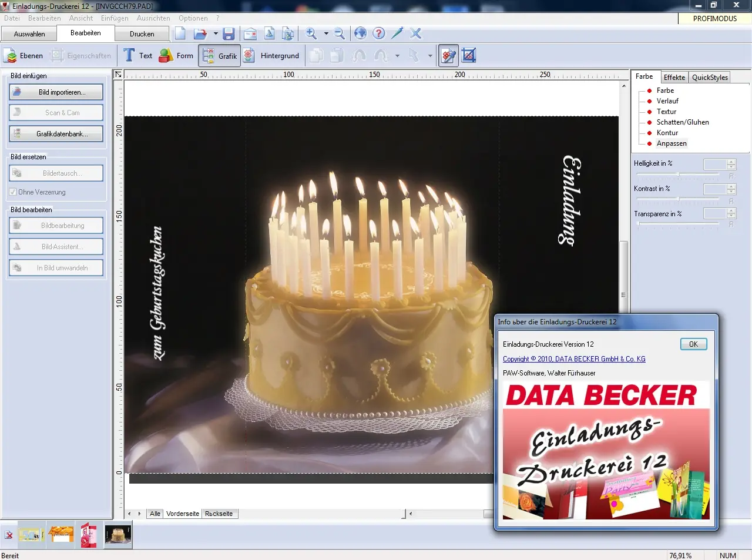The width and height of the screenshot is (752, 560).
Task: Increase the Kontrast value using the stepper
Action: coord(731,187)
